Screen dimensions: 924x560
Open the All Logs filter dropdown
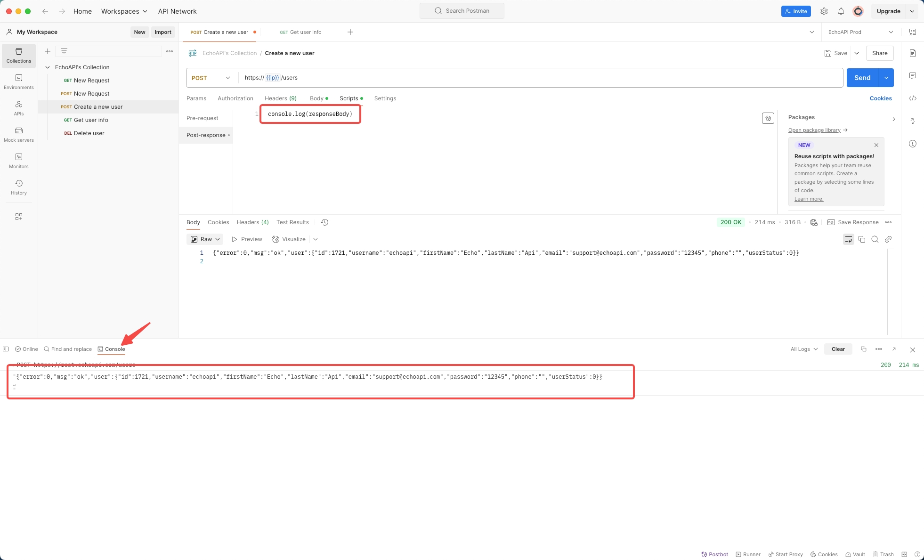[804, 349]
